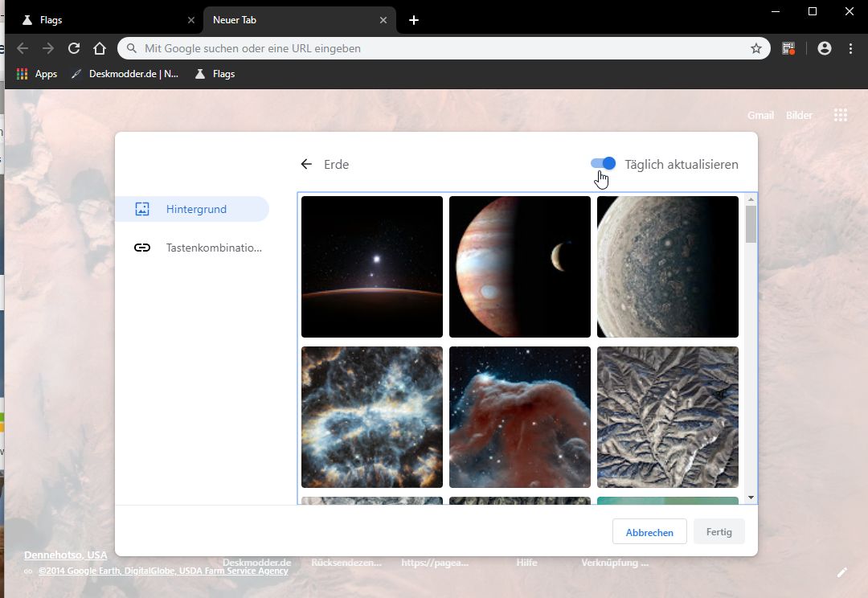
Task: Open the Google apps grid launcher
Action: (841, 115)
